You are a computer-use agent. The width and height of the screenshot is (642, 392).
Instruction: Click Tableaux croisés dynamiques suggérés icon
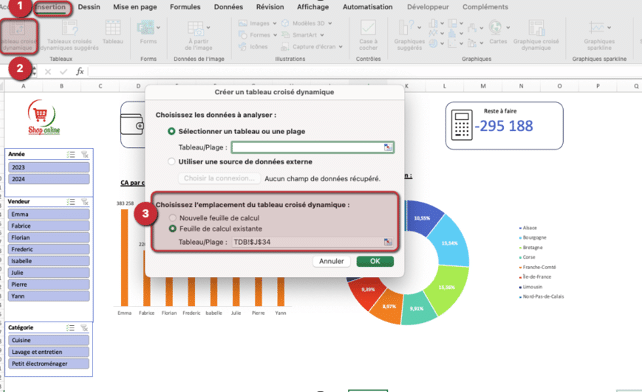(x=70, y=28)
